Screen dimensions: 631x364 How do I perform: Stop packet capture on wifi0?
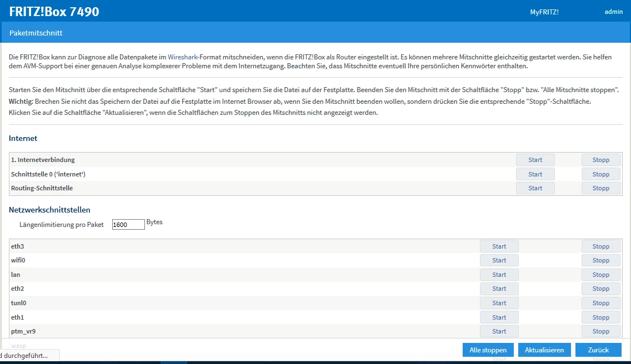(601, 260)
